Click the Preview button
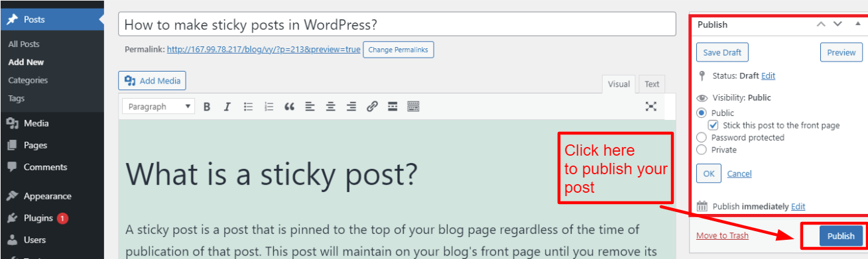Screen dimensions: 868x259 tap(841, 52)
